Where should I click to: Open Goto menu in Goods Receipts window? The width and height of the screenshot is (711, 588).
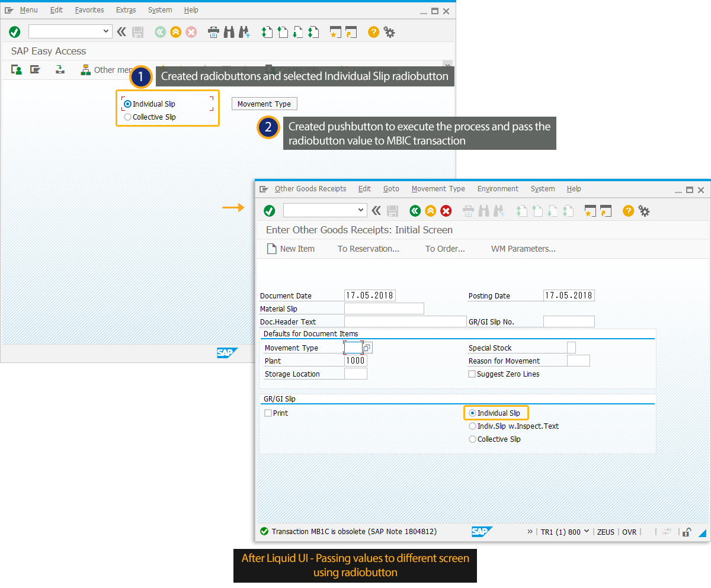click(391, 189)
